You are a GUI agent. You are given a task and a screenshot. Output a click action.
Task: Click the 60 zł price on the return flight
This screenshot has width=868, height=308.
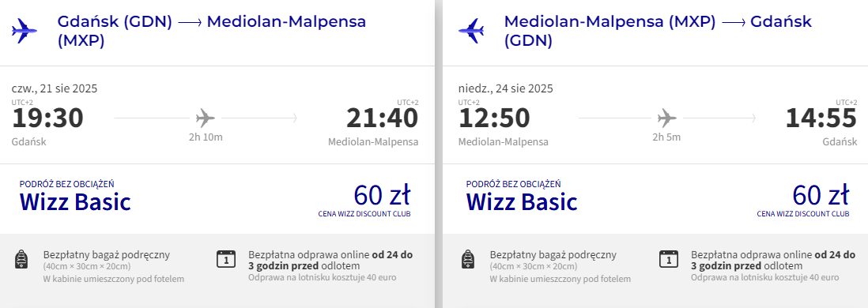coord(821,194)
